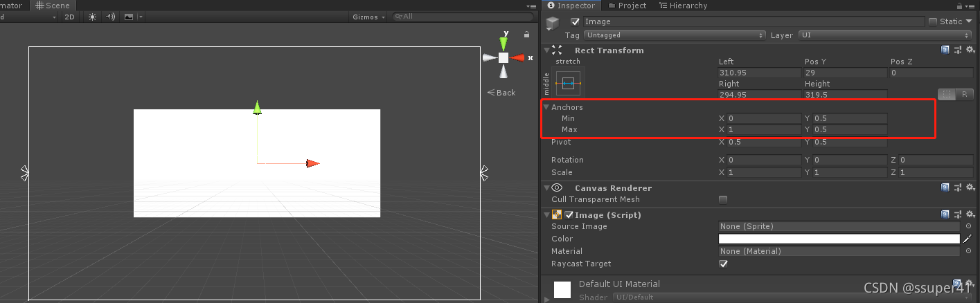Toggle scene effects image icon

coord(128,17)
